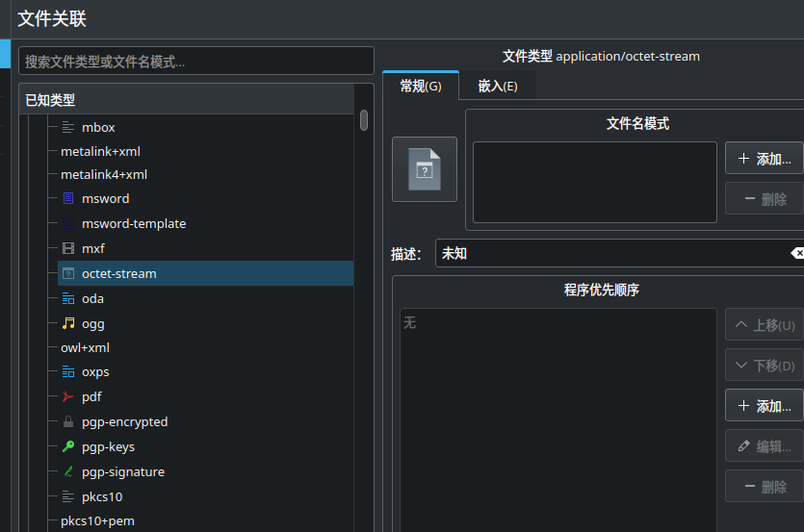The height and width of the screenshot is (532, 804).
Task: Click 添加 button for filename patterns
Action: [764, 159]
